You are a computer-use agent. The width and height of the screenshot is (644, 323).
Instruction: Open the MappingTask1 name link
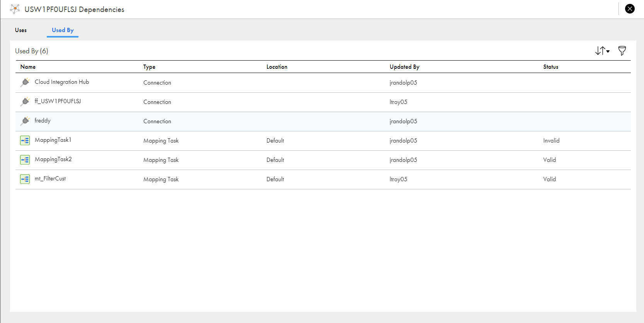tap(53, 140)
